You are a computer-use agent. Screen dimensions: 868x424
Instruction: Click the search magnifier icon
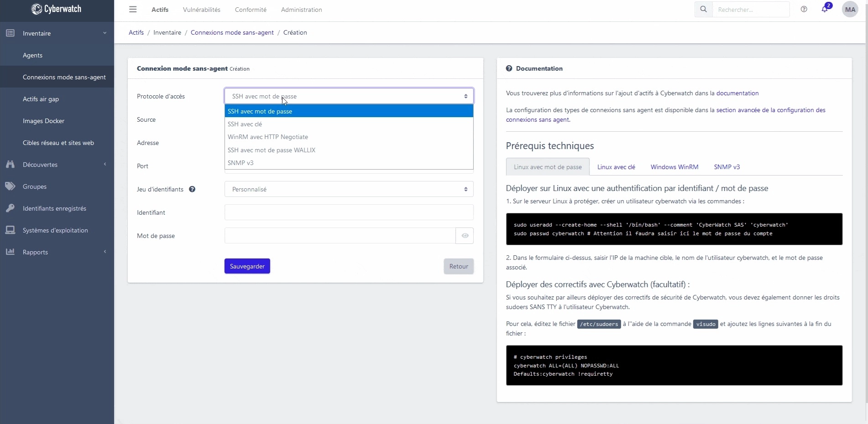tap(703, 10)
